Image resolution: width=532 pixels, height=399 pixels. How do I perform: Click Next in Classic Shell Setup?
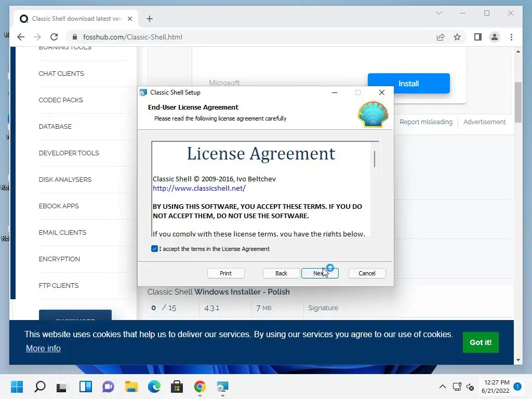pyautogui.click(x=320, y=273)
